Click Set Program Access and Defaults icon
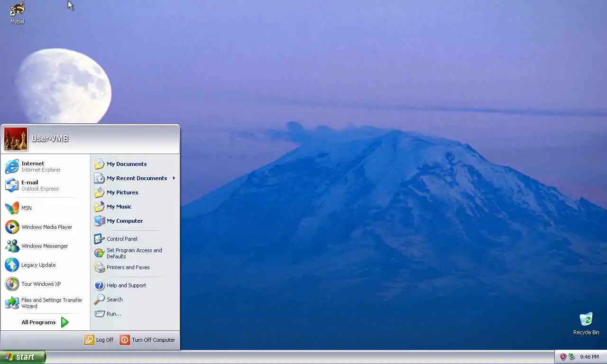 99,253
